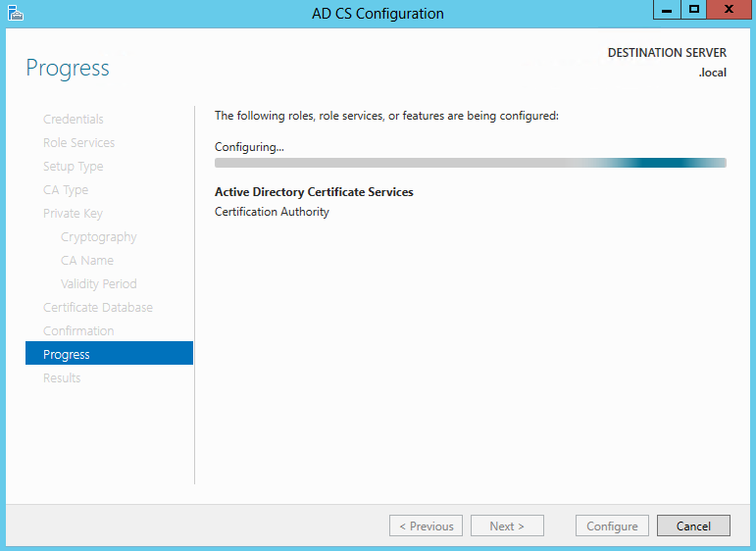This screenshot has height=551, width=756.
Task: Open the Validity Period sub-step
Action: [99, 284]
